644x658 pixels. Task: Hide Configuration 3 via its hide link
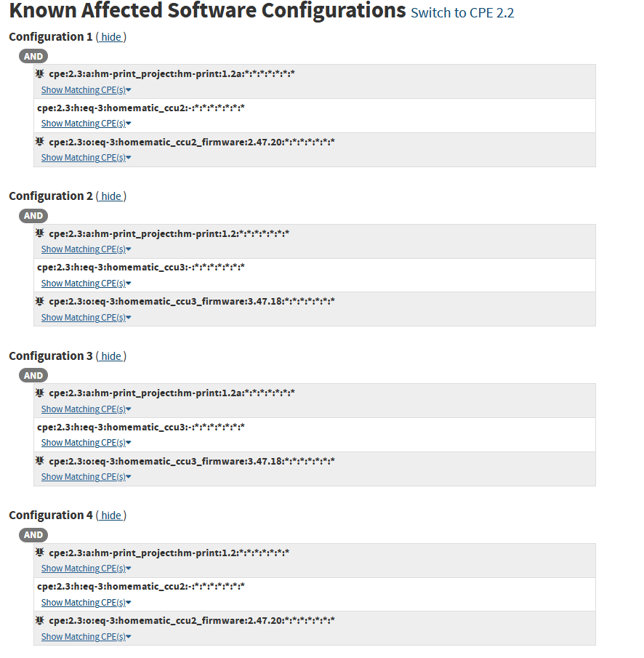coord(110,356)
